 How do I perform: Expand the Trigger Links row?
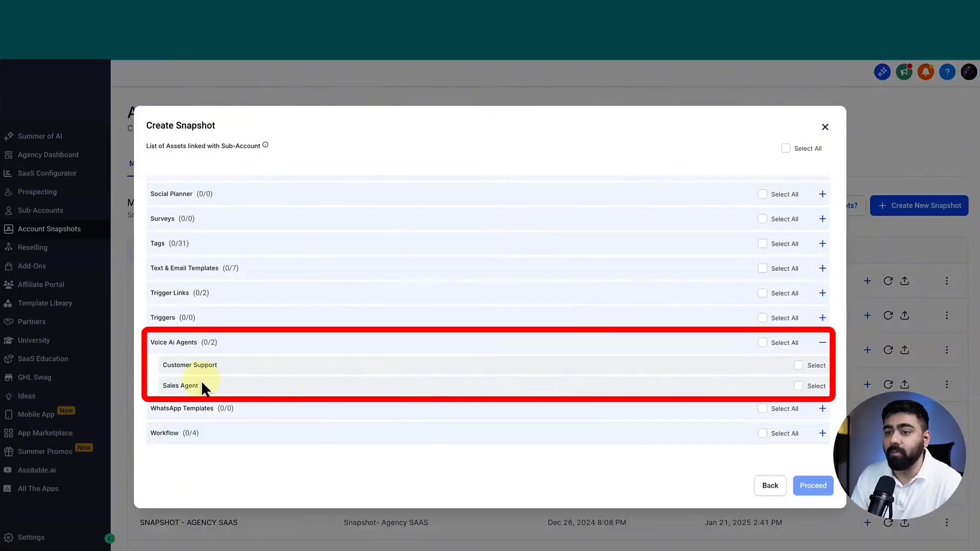click(x=822, y=293)
